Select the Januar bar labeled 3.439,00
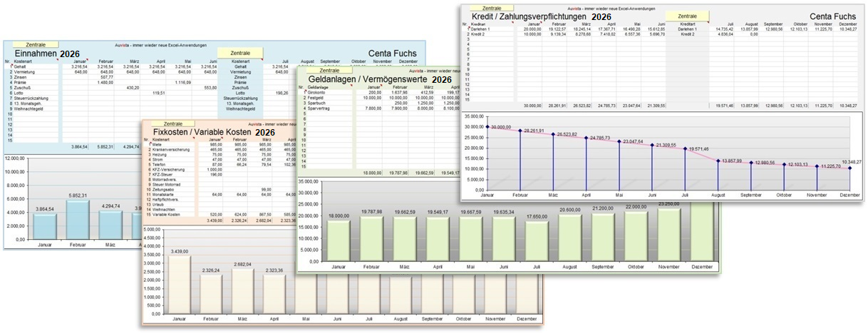This screenshot has width=868, height=334. [x=178, y=285]
